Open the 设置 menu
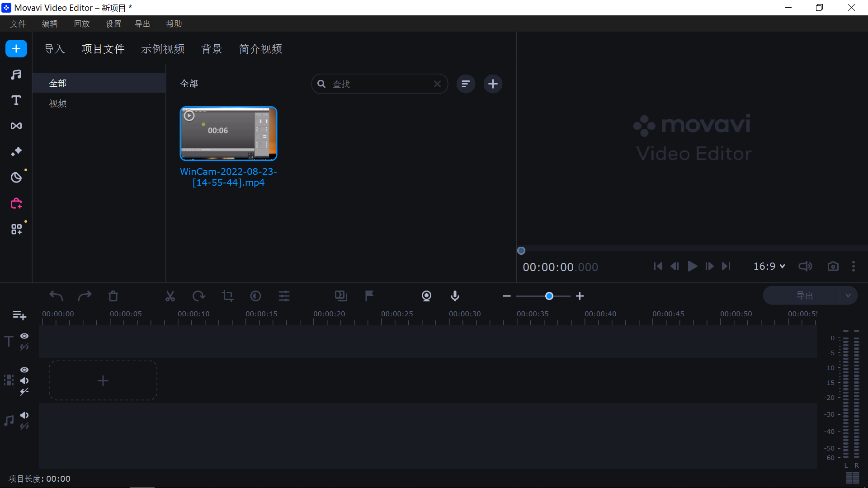 tap(113, 24)
